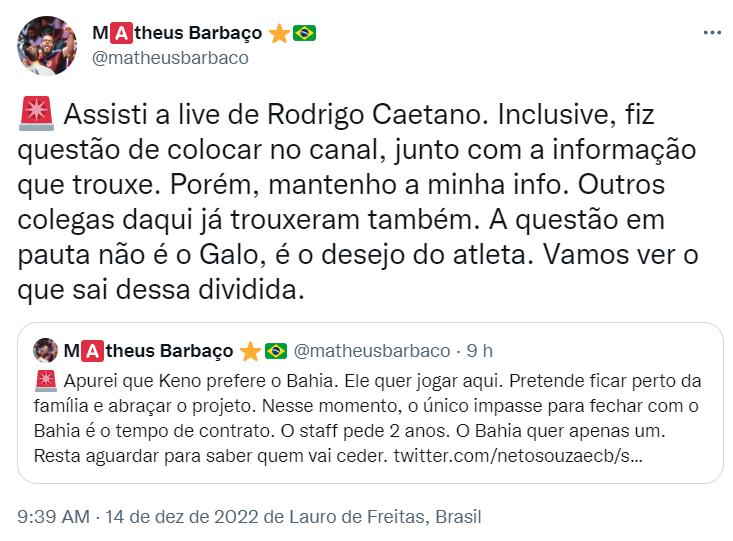Viewport: 733px width, 541px height.
Task: Open the quoted tweet about Keno and Bahia
Action: (x=370, y=403)
